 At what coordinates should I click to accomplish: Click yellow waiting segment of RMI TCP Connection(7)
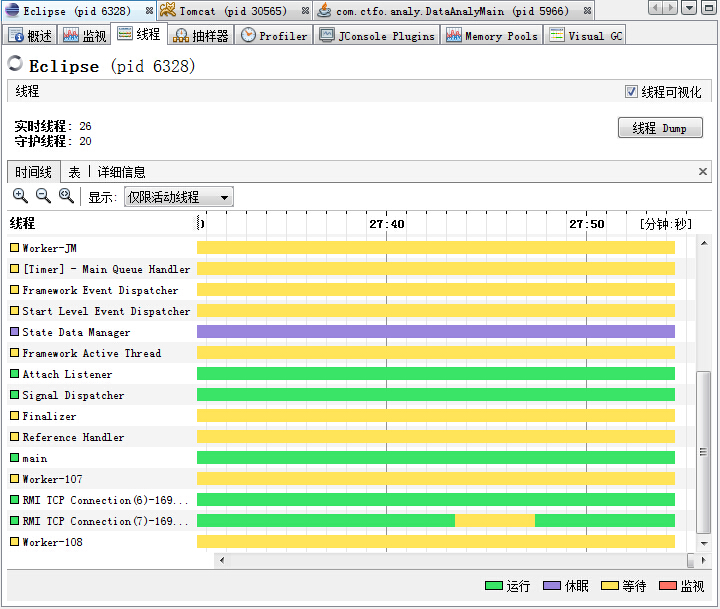pos(495,521)
